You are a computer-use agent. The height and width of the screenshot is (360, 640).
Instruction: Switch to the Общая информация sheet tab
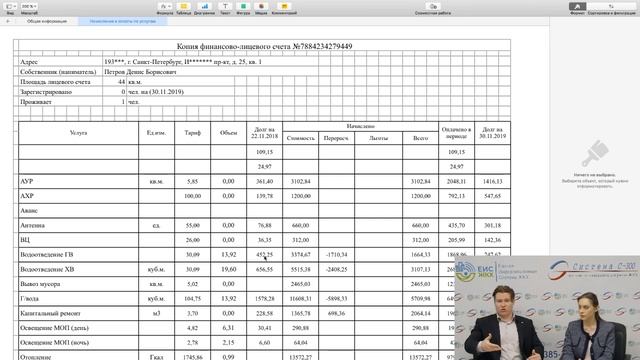point(47,21)
